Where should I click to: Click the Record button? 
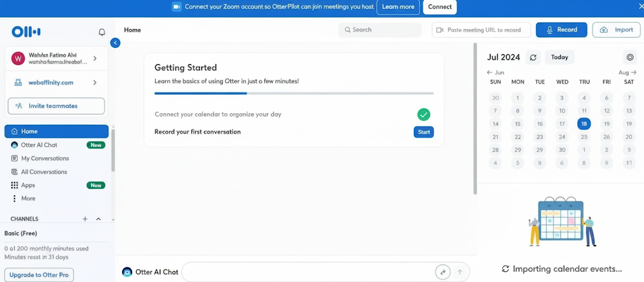562,30
